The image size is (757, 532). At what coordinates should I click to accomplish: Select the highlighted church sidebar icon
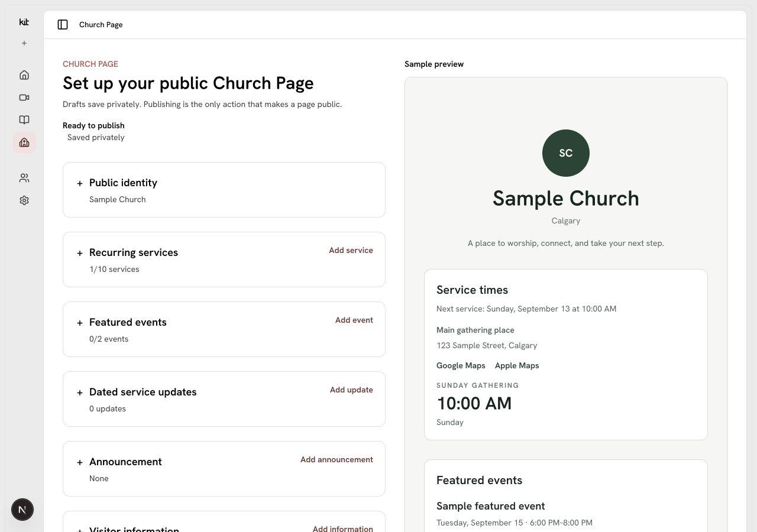[24, 142]
